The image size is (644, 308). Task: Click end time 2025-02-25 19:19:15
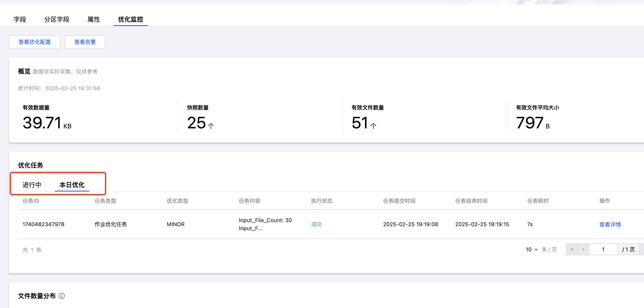pos(482,224)
